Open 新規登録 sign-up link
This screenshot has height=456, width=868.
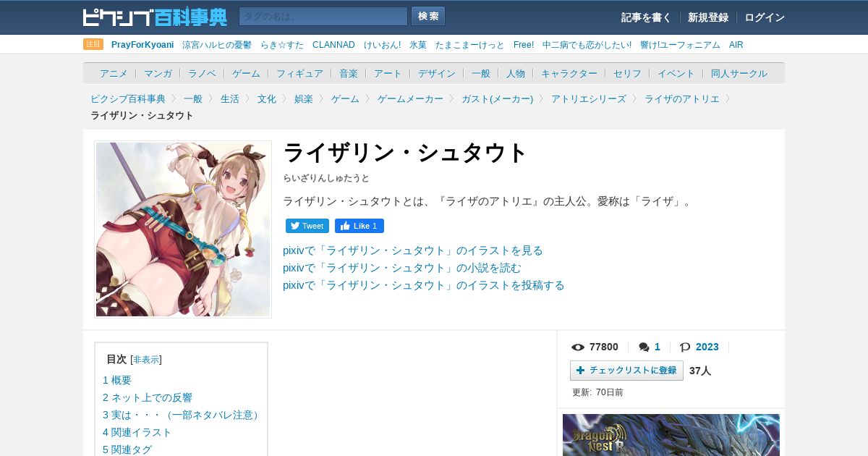click(708, 17)
